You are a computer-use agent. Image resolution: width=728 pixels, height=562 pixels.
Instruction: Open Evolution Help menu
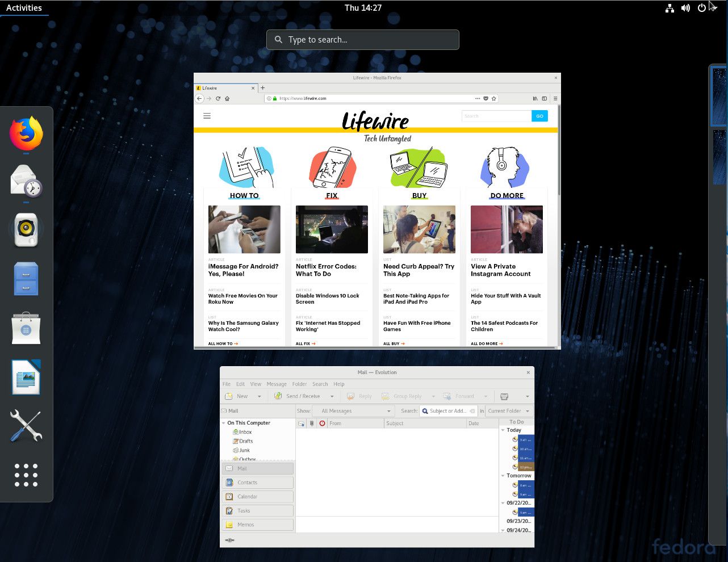click(x=339, y=384)
